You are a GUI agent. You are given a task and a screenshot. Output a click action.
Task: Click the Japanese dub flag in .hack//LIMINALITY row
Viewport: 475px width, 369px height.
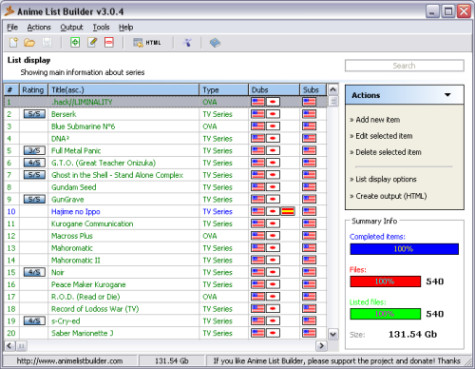[x=273, y=102]
